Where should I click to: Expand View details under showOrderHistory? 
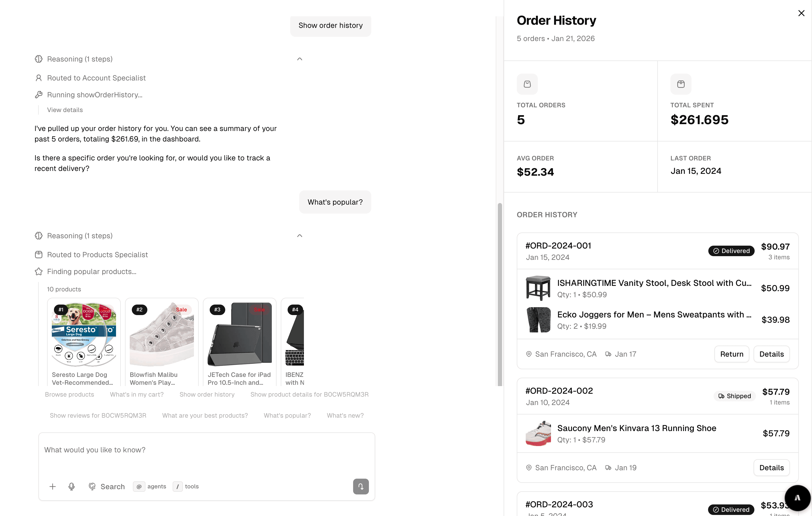click(x=65, y=109)
